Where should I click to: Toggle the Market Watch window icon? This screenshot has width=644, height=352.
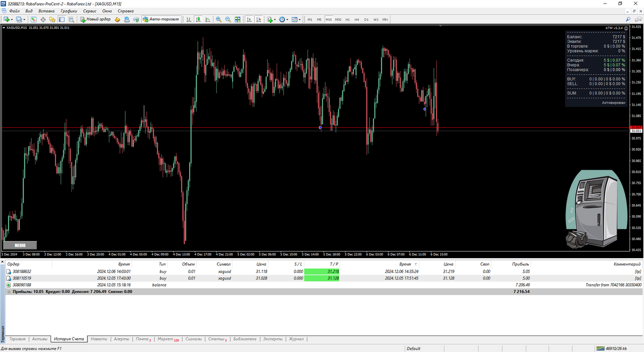click(33, 19)
